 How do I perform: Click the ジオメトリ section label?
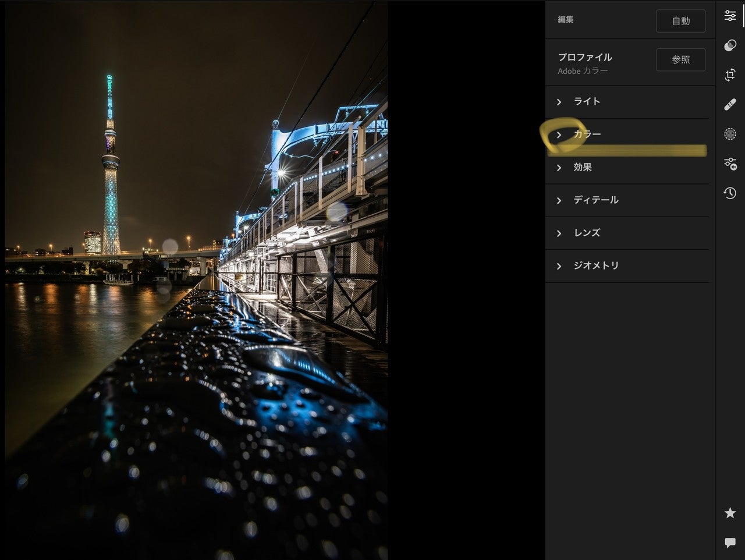[596, 265]
